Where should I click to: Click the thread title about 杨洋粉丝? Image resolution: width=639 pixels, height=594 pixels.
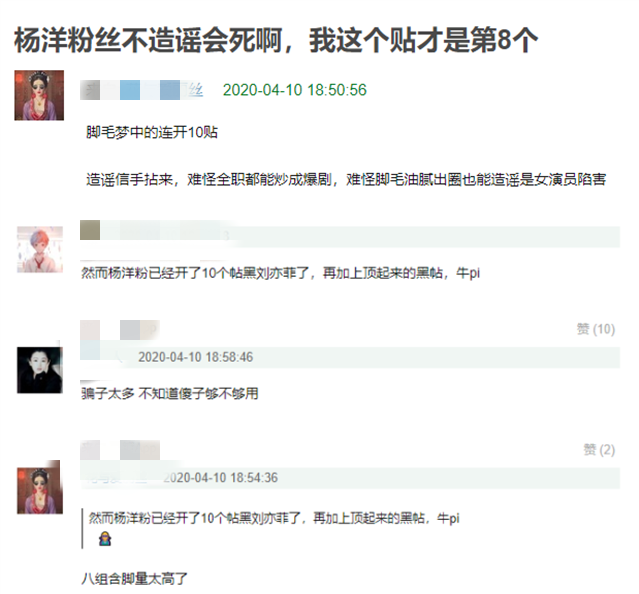coord(276,40)
